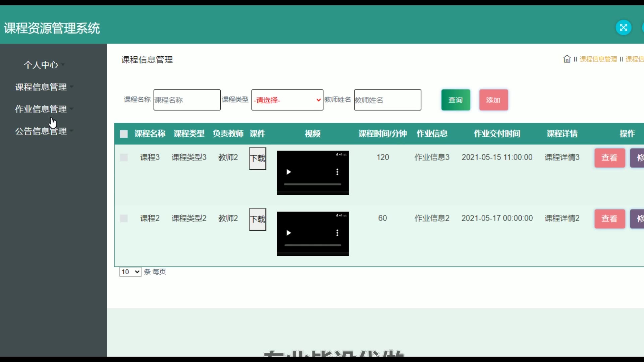Play the video in the 课程2 row

coord(288,233)
